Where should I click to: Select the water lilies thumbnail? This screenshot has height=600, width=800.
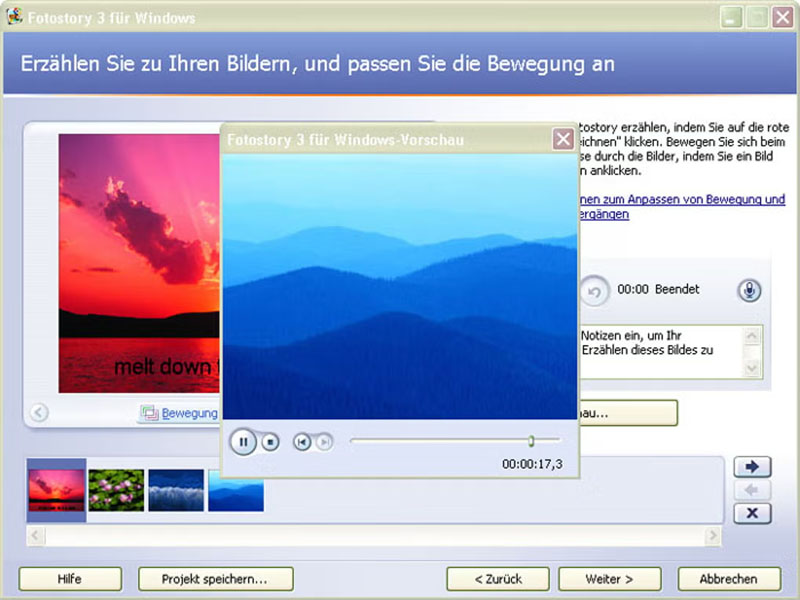(x=116, y=490)
